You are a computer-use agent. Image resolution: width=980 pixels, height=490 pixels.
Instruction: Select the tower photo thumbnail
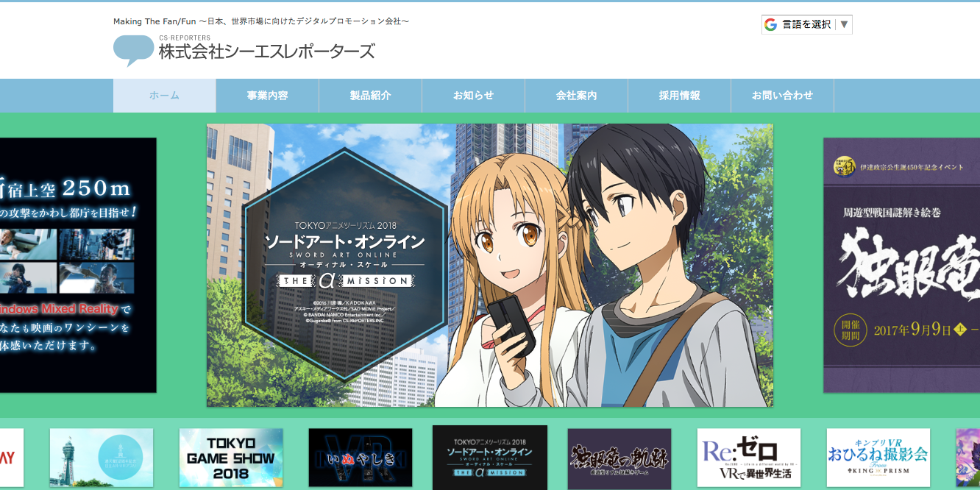click(x=102, y=458)
